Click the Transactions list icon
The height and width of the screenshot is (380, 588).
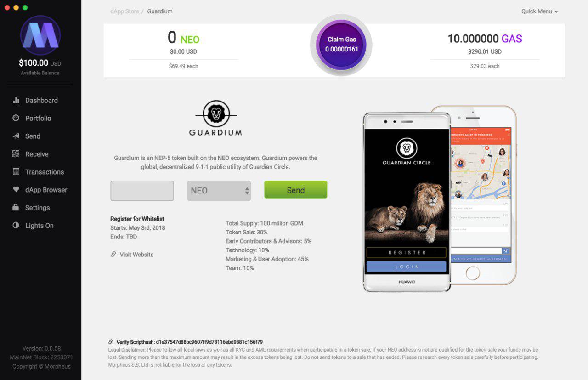pos(16,172)
